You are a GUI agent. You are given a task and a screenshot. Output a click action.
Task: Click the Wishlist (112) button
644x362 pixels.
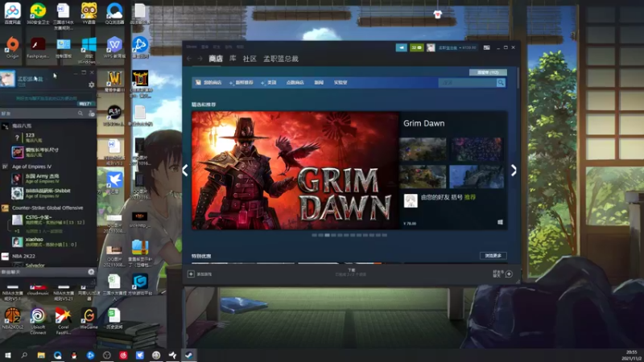tap(488, 72)
